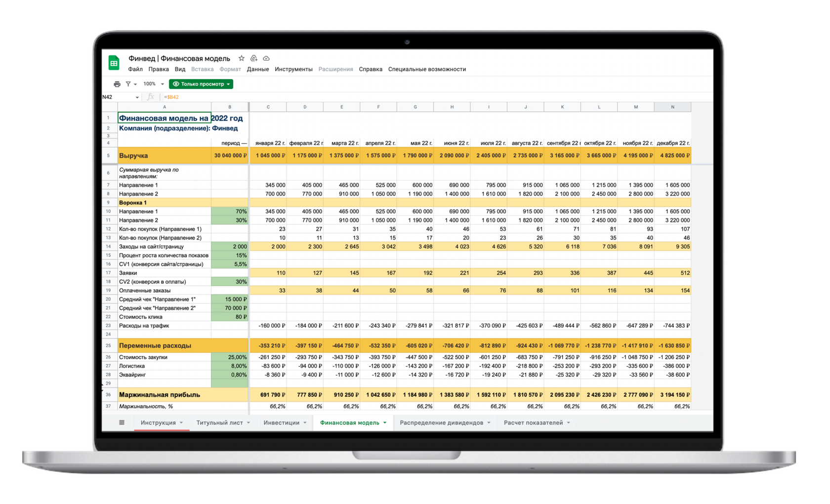This screenshot has width=830, height=504.
Task: Click the Расходы на трафик label cell
Action: [165, 326]
